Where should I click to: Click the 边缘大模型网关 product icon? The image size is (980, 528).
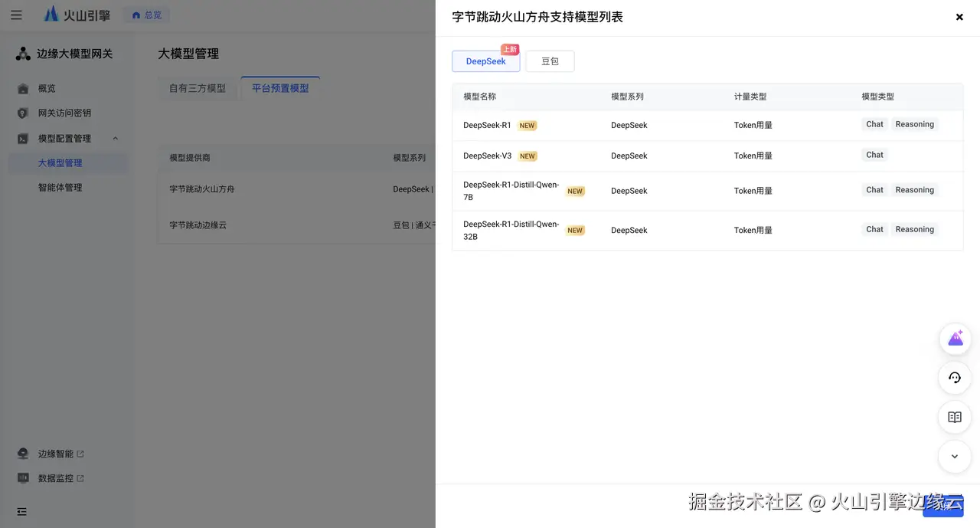click(23, 54)
